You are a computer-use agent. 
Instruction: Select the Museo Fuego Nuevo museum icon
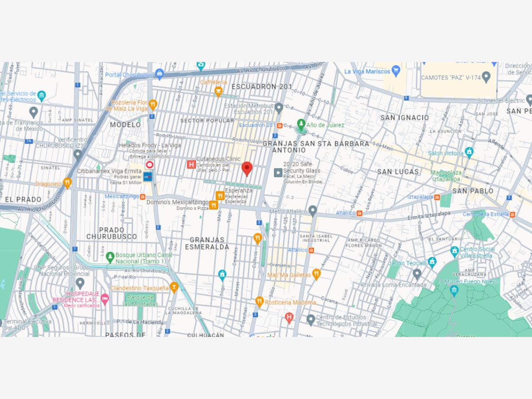[x=454, y=290]
